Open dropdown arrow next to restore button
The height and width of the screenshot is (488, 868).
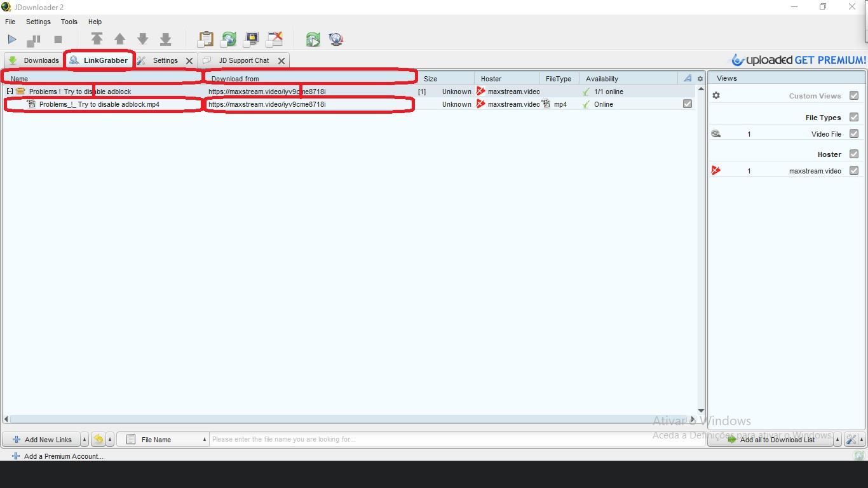[110, 439]
